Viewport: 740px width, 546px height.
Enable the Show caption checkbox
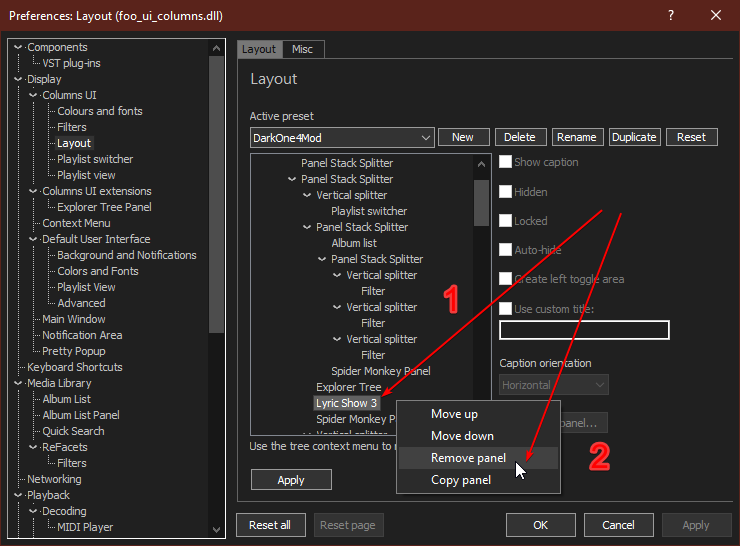point(506,162)
